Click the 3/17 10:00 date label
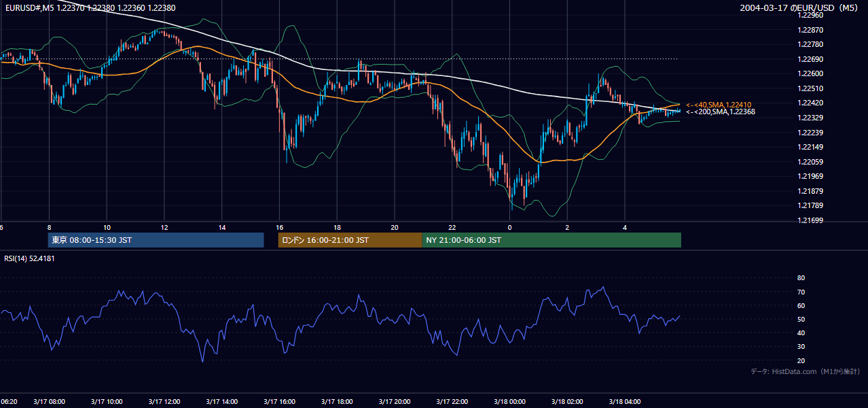The image size is (868, 408). [x=107, y=402]
